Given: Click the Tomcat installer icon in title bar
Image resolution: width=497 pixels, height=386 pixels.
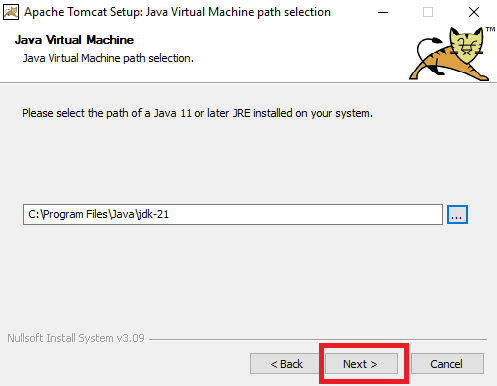Looking at the screenshot, I should coord(11,12).
